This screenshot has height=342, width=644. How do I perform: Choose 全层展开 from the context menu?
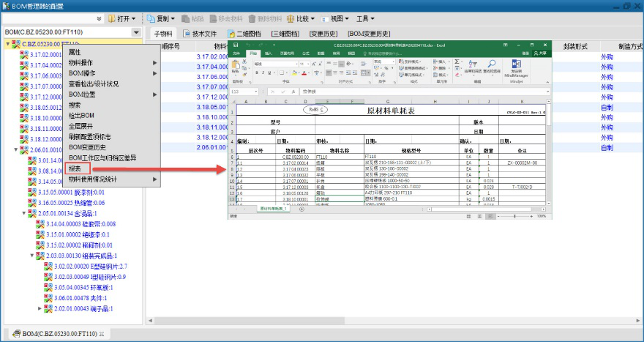click(80, 126)
